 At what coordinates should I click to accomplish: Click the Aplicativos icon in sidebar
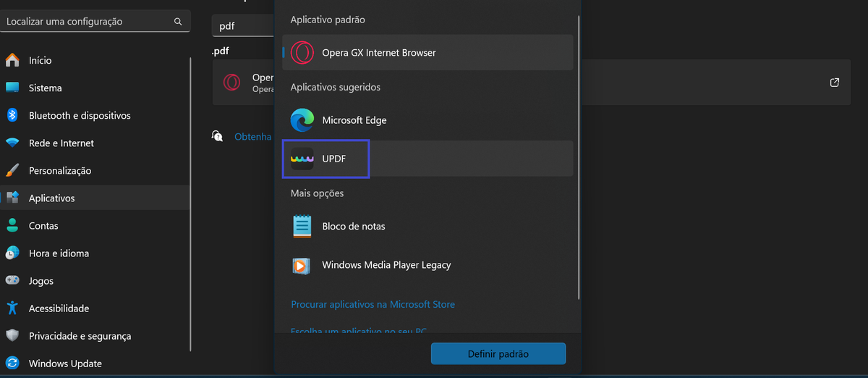[12, 198]
